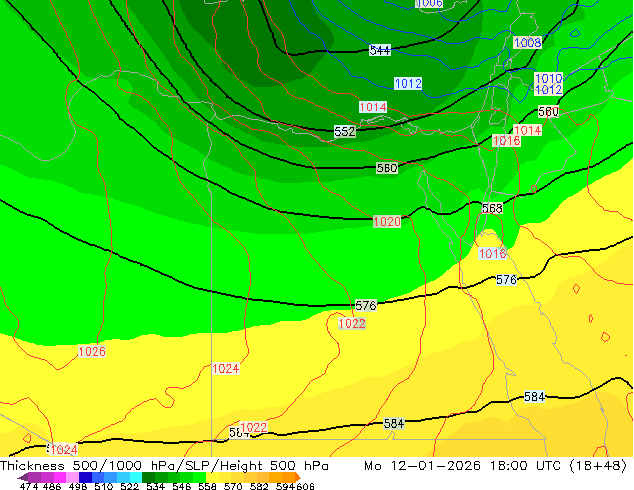Click the 1012 label directly beneath 1010
634x490 pixels.
(x=549, y=89)
